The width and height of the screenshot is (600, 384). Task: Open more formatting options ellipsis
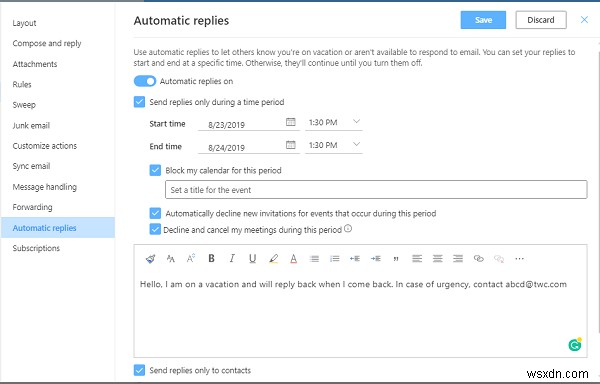tap(519, 259)
